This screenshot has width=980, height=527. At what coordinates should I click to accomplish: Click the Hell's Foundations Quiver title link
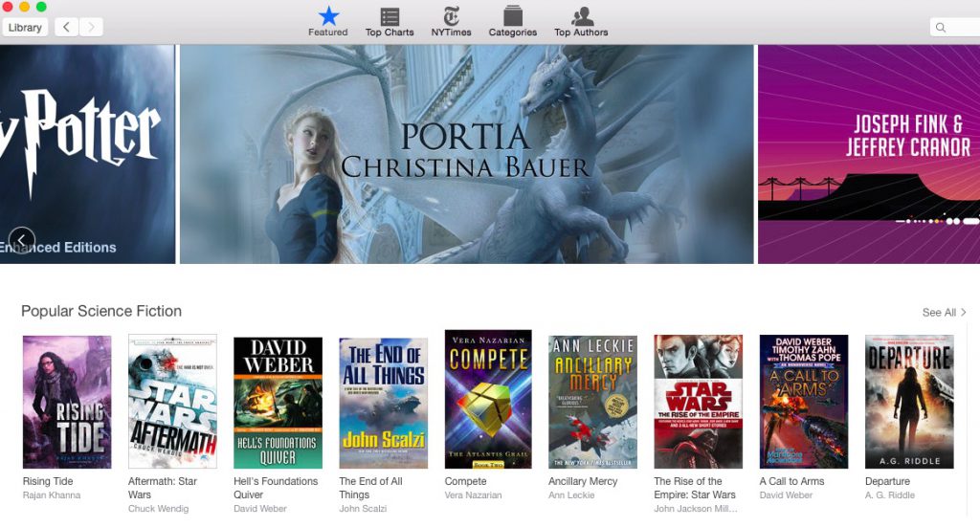tap(276, 488)
